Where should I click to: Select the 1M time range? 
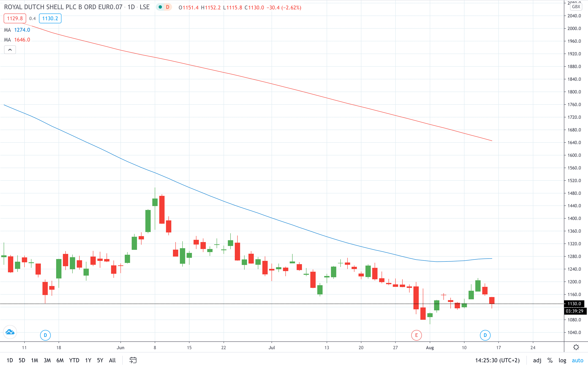(x=35, y=360)
